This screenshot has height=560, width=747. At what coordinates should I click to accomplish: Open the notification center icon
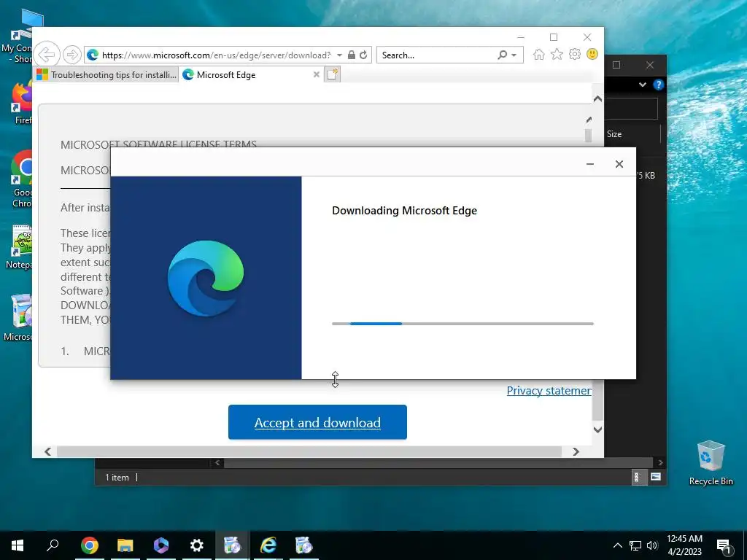[x=723, y=545]
